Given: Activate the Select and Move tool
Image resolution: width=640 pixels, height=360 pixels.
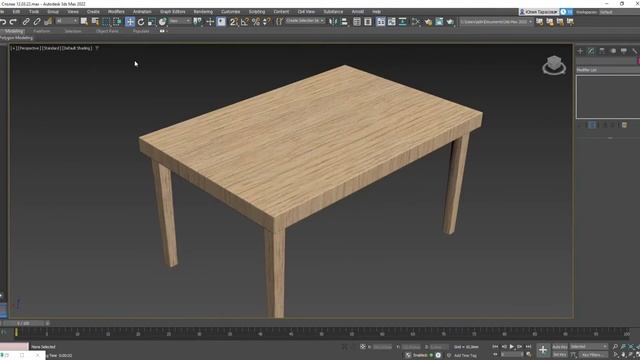Looking at the screenshot, I should point(130,22).
